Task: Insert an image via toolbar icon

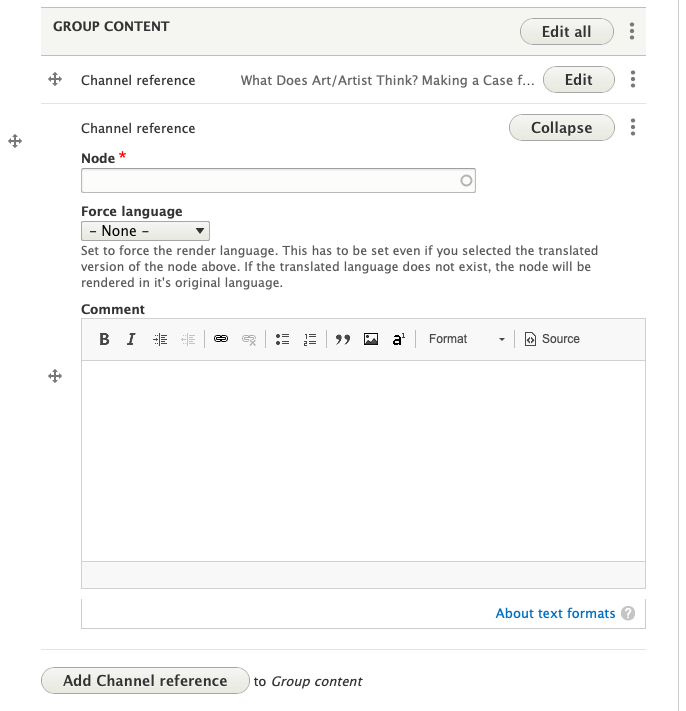Action: [x=371, y=339]
